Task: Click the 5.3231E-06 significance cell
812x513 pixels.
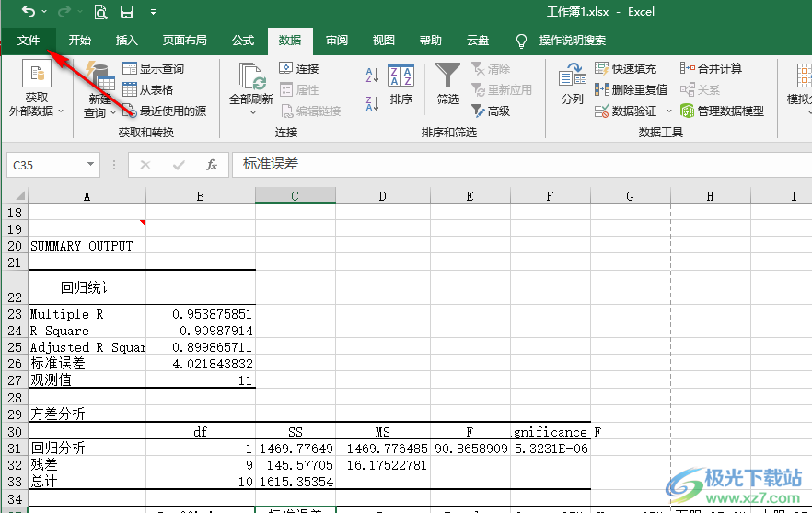Action: click(550, 449)
